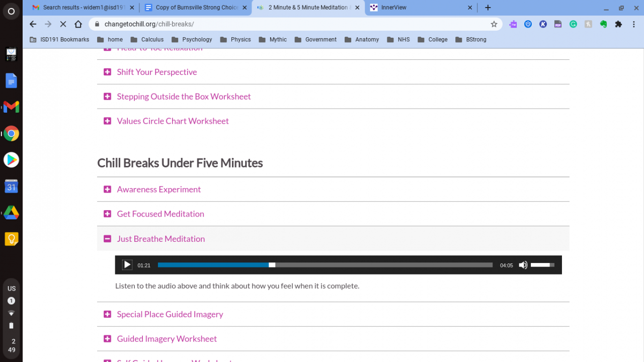The image size is (644, 362).
Task: Open the Extensions puzzle menu
Action: click(618, 24)
